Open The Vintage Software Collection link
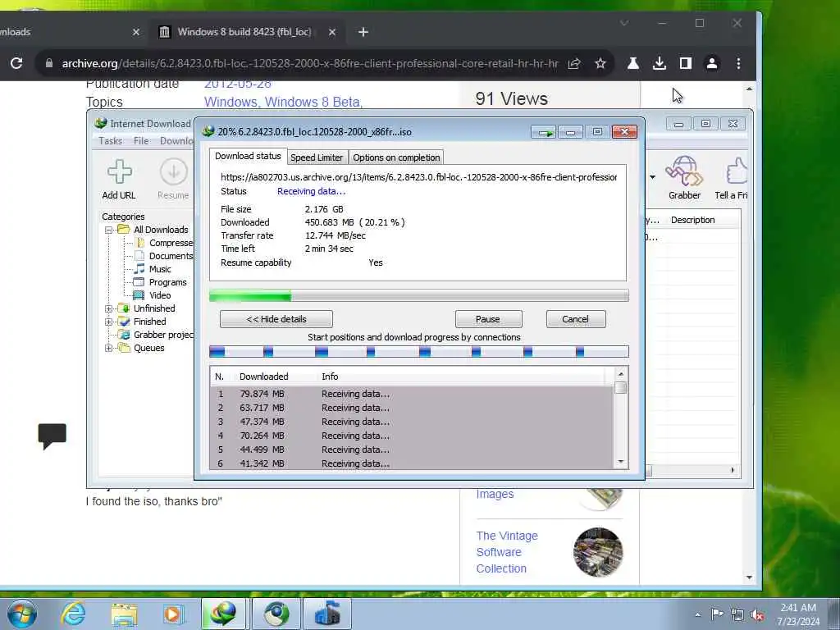 507,552
